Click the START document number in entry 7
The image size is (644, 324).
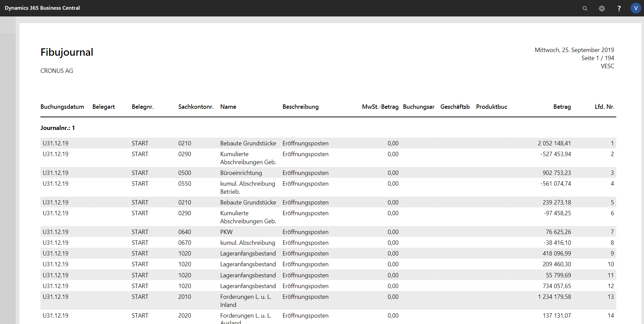[x=140, y=232]
